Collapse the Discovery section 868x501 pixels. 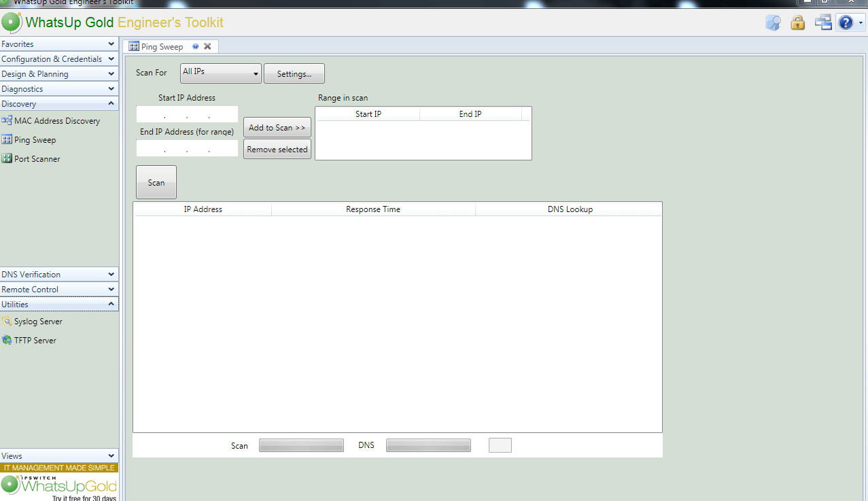point(59,104)
